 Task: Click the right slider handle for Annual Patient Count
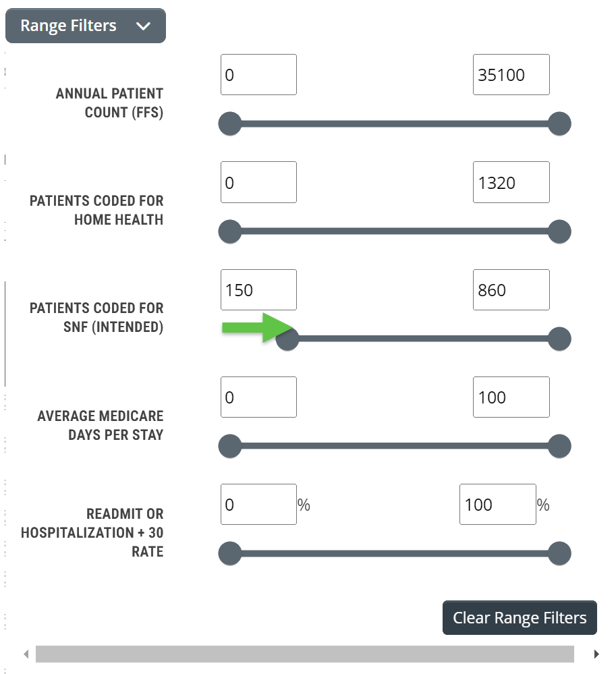click(559, 123)
